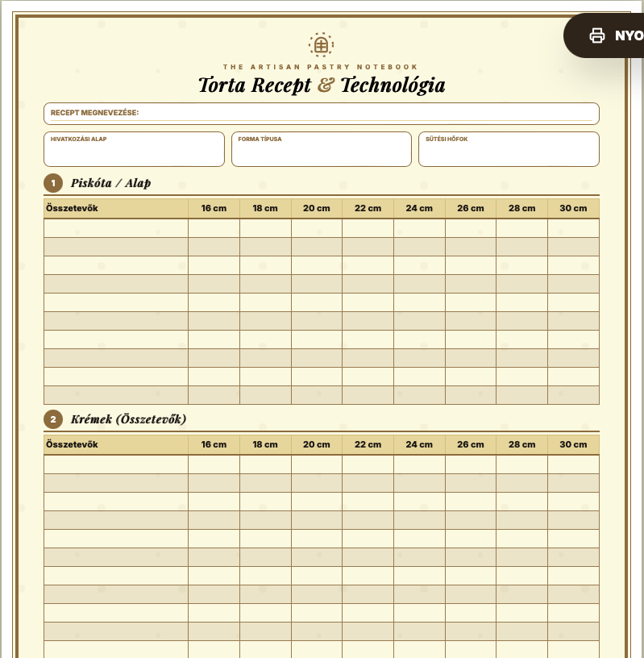Click 24 cm header in Krémek table

tap(419, 444)
